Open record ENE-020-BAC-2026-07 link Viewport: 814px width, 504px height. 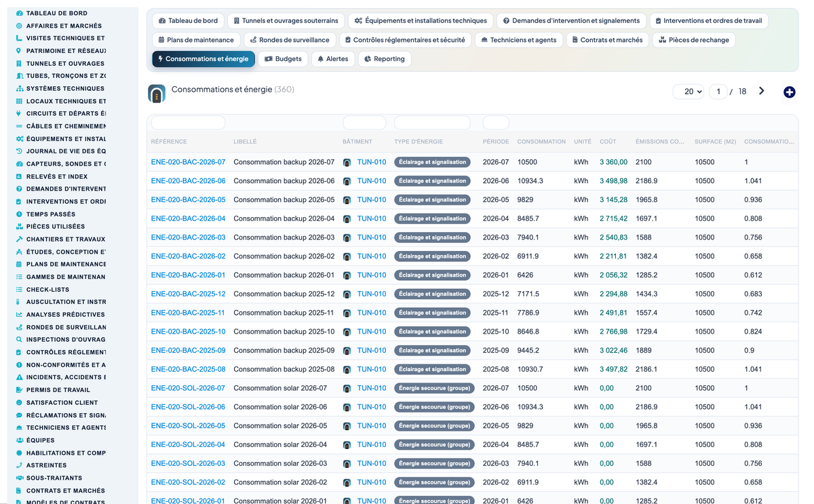[x=188, y=162]
